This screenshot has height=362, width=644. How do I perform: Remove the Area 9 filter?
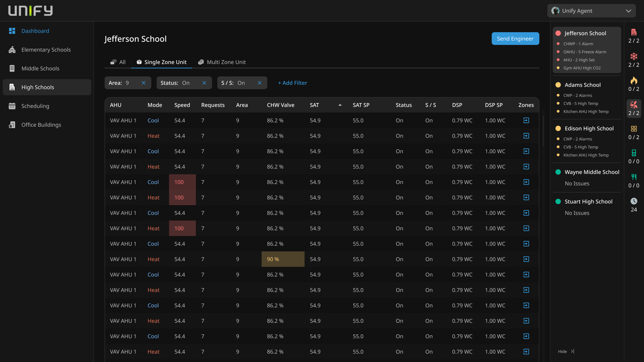pyautogui.click(x=143, y=83)
